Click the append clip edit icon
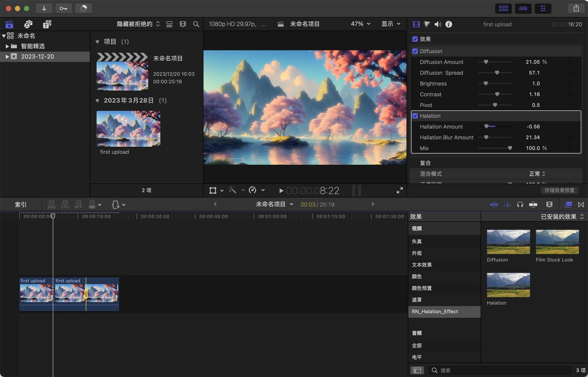Image resolution: width=588 pixels, height=377 pixels. click(78, 204)
